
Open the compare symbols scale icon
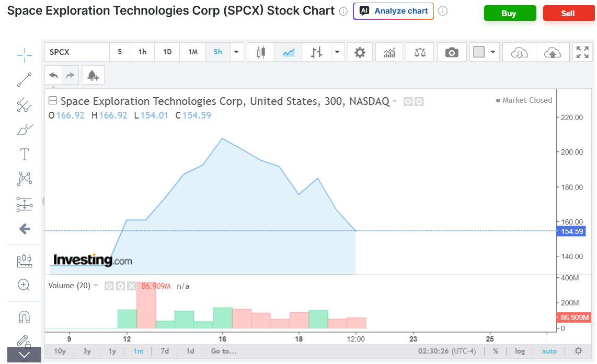pyautogui.click(x=420, y=52)
